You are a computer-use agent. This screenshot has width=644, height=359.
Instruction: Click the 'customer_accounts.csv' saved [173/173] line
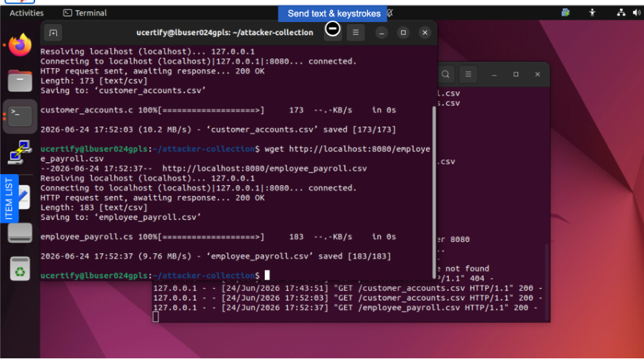218,130
